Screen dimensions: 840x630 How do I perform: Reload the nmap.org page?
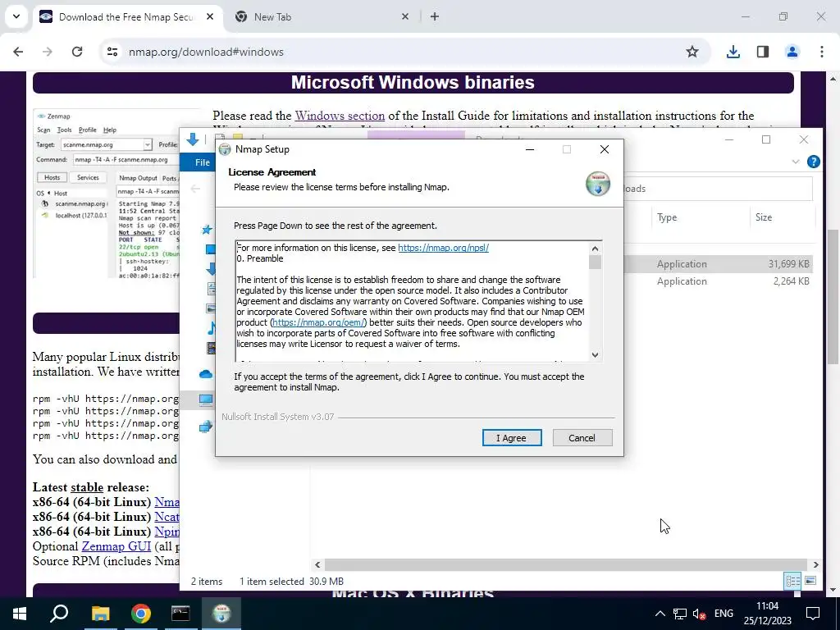tap(77, 52)
